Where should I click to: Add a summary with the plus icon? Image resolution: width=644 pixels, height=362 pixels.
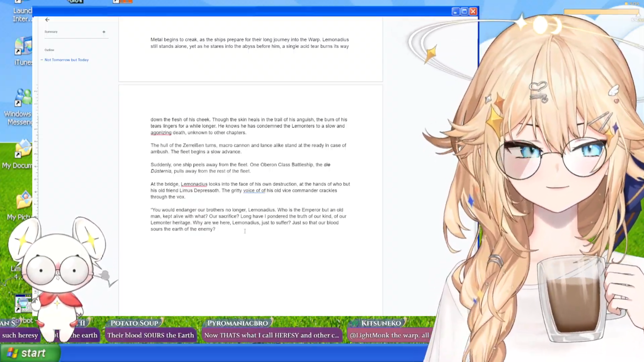[104, 32]
